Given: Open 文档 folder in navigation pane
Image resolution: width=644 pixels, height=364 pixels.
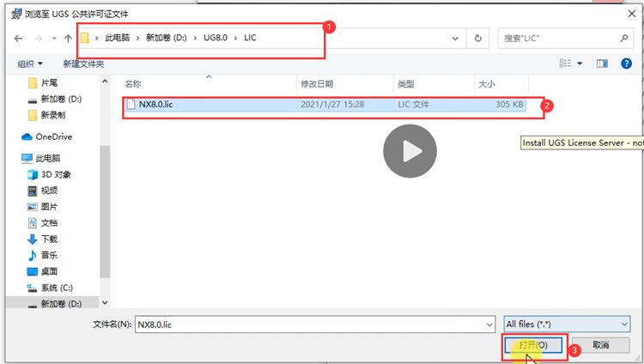Looking at the screenshot, I should click(49, 222).
